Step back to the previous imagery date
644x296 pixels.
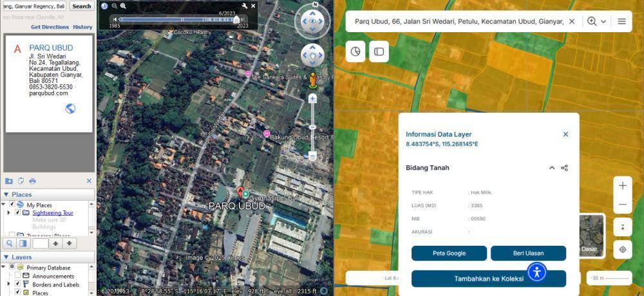[x=115, y=19]
